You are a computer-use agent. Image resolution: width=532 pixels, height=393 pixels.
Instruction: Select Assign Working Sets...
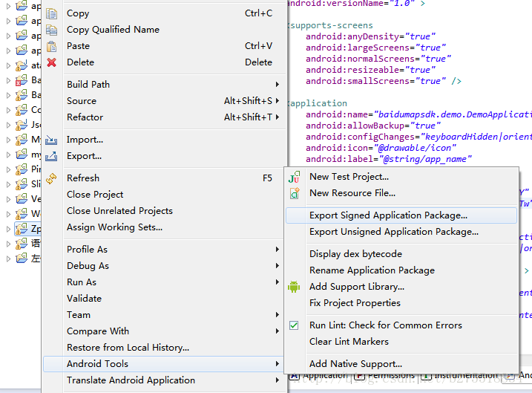(x=165, y=227)
